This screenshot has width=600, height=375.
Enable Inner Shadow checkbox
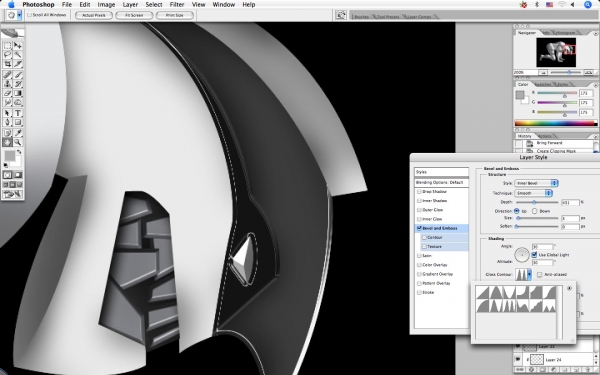click(x=419, y=201)
